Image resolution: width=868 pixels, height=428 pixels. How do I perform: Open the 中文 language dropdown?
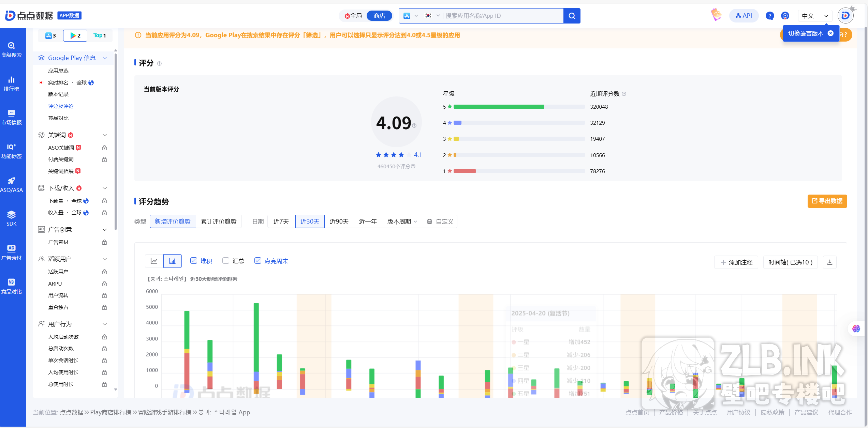[815, 16]
